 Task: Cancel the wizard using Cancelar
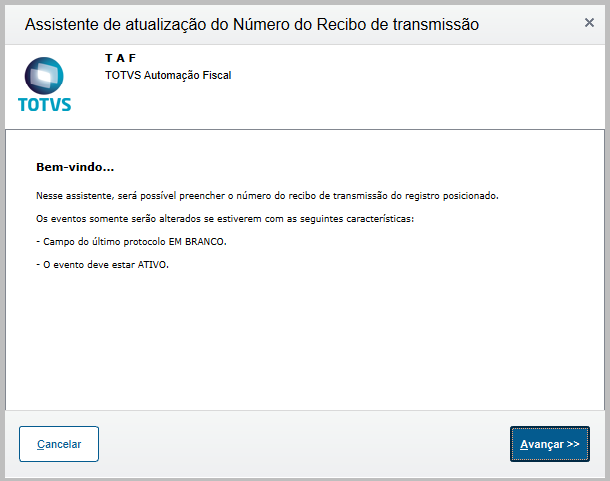pos(59,444)
